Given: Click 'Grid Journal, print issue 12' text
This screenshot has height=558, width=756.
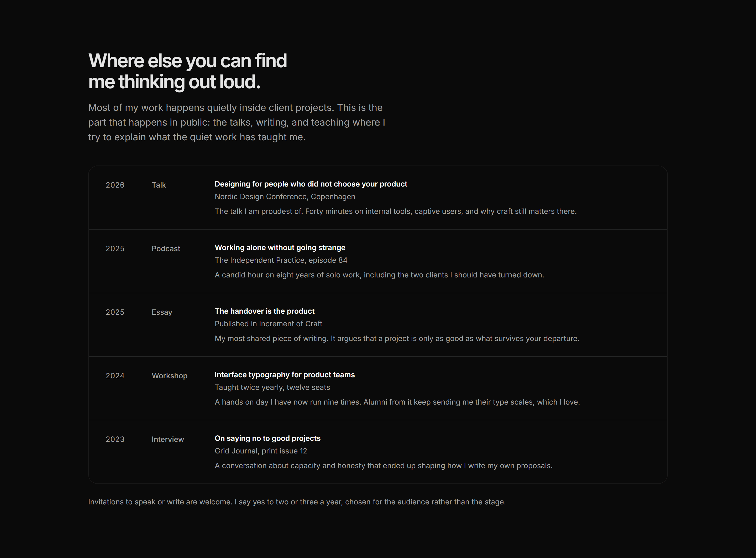Looking at the screenshot, I should pyautogui.click(x=261, y=451).
